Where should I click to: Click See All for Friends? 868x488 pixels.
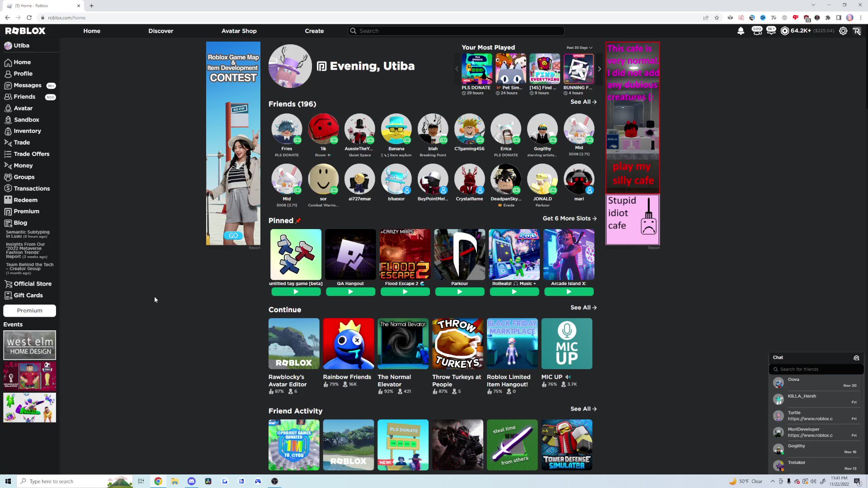(x=583, y=102)
